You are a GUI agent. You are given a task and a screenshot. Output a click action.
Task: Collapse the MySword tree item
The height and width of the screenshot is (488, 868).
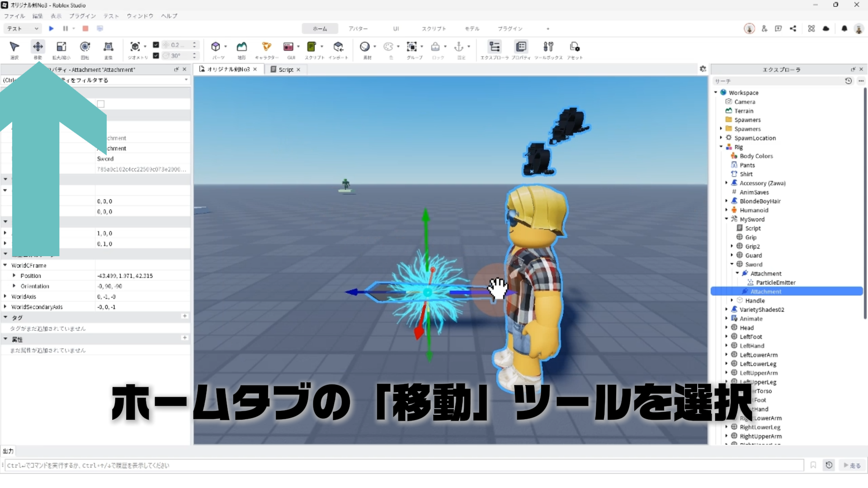[x=726, y=219]
